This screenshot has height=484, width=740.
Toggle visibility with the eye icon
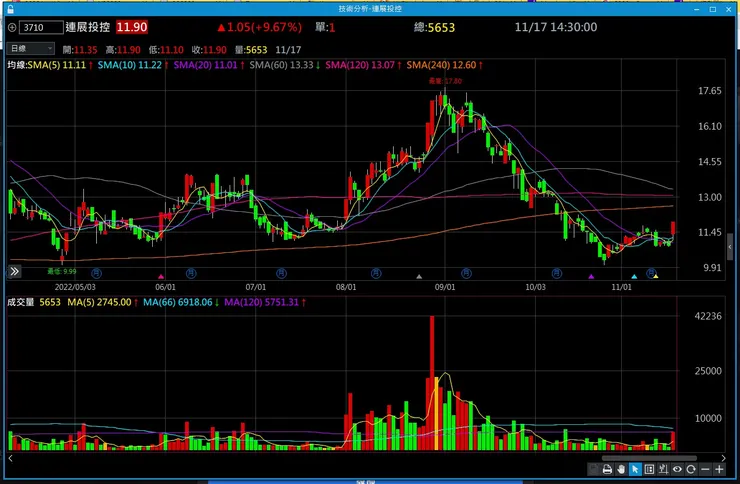677,469
